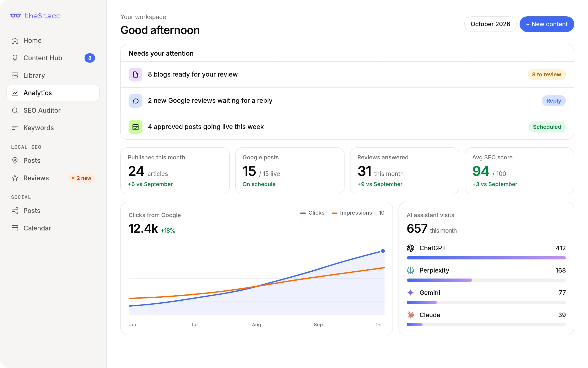Viewport: 588px width, 368px height.
Task: Click the SEO Auditor magnifier icon
Action: [x=15, y=110]
